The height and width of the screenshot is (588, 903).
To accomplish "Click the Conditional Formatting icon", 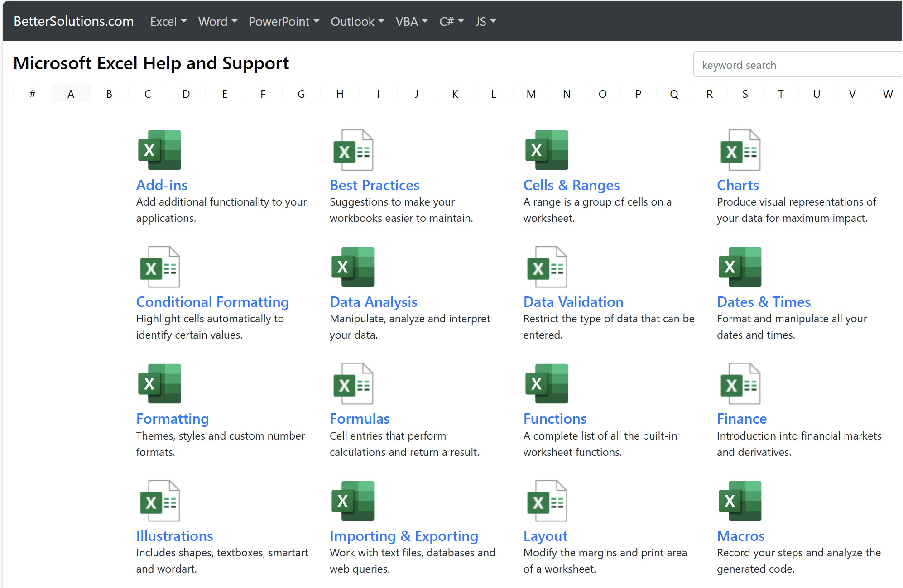I will tap(160, 267).
